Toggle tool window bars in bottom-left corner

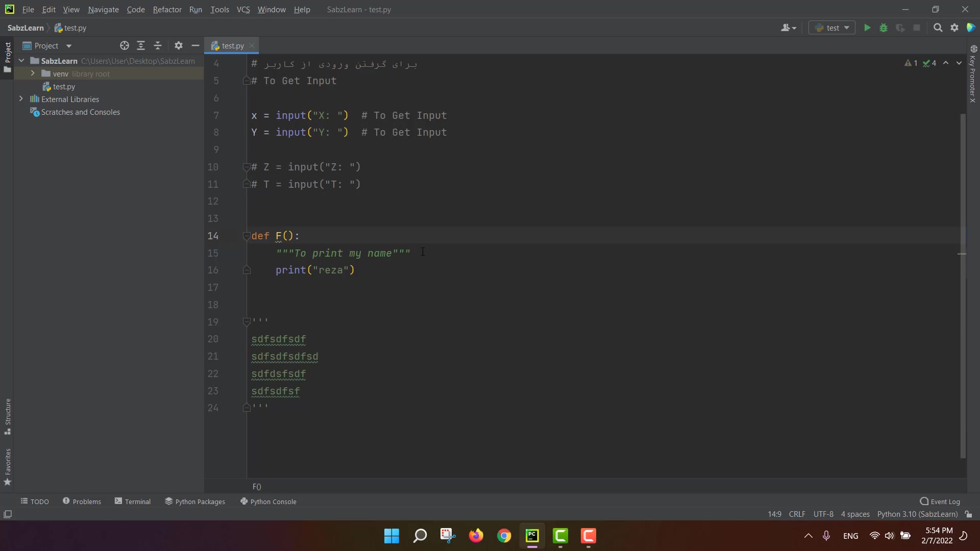[8, 514]
